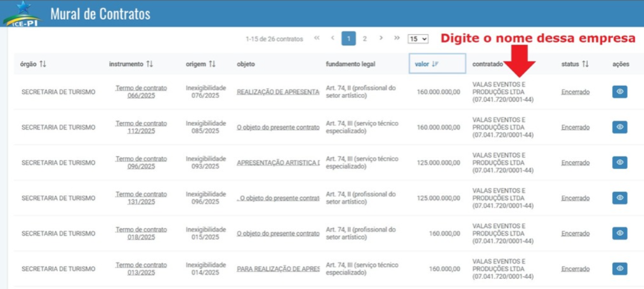Open object link of contract 018/2025
The height and width of the screenshot is (289, 644).
pyautogui.click(x=278, y=234)
